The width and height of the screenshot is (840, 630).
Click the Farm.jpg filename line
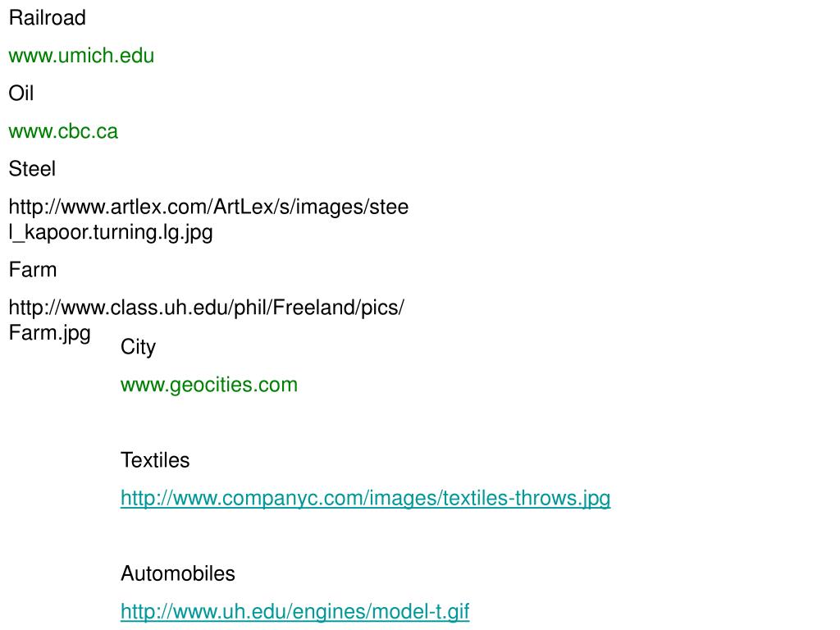(x=50, y=333)
